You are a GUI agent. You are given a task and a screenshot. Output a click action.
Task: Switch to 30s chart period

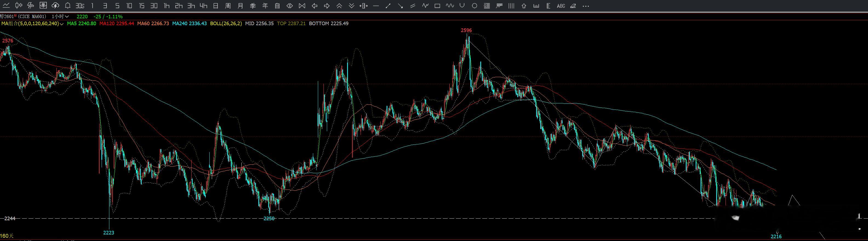coord(80,6)
